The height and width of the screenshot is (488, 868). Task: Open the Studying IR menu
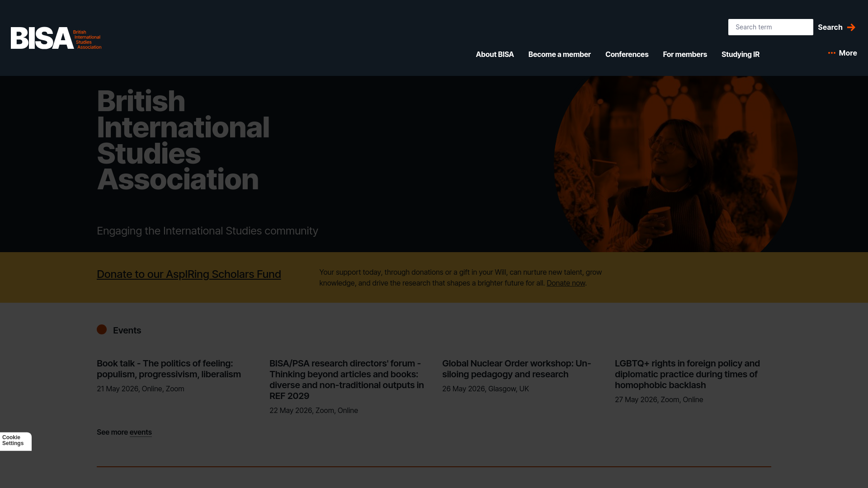(740, 54)
